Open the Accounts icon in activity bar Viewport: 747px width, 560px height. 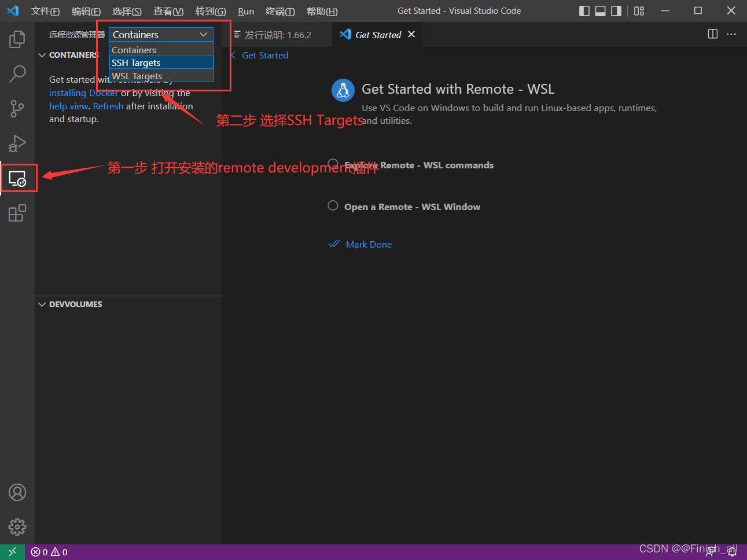coord(17,492)
